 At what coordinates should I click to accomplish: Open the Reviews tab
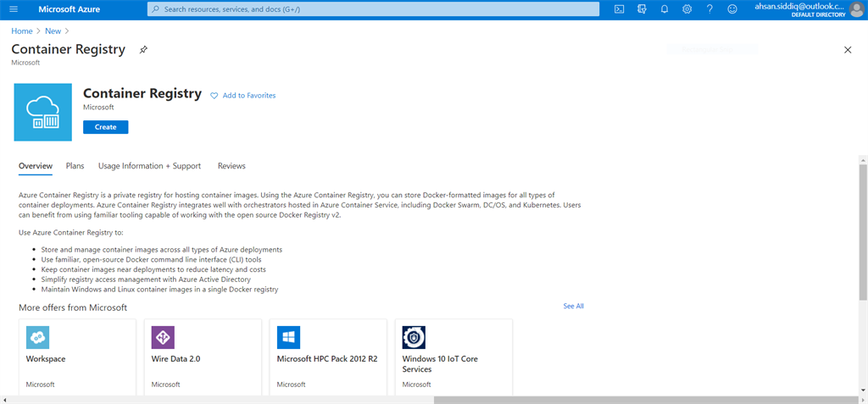(231, 166)
